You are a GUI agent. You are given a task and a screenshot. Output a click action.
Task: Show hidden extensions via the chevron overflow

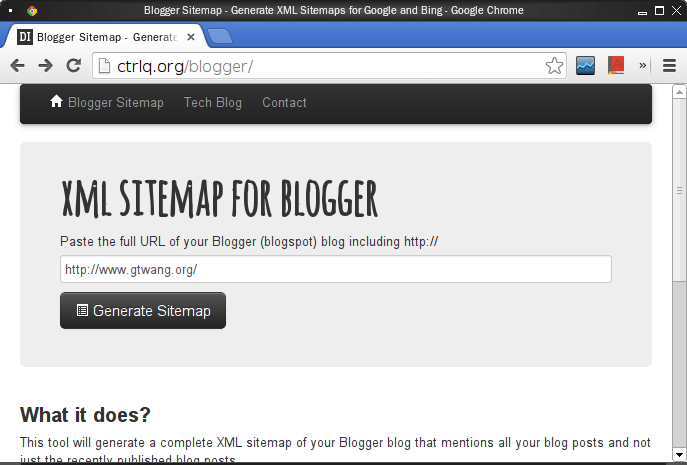tap(643, 66)
